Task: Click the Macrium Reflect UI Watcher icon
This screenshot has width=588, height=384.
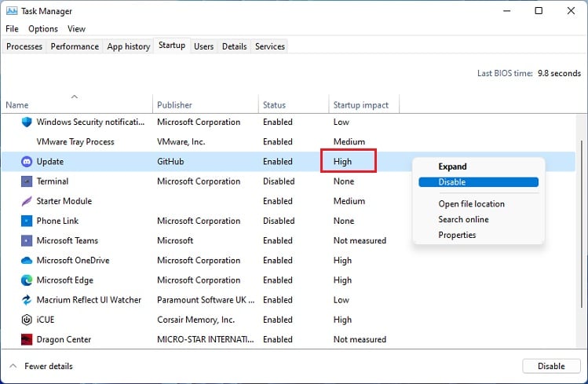Action: [27, 299]
